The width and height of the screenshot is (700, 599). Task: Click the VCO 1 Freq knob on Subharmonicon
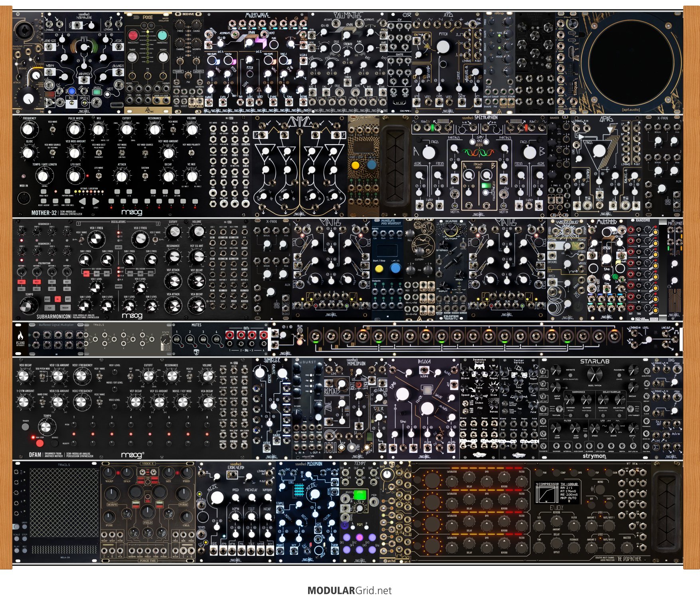96,239
